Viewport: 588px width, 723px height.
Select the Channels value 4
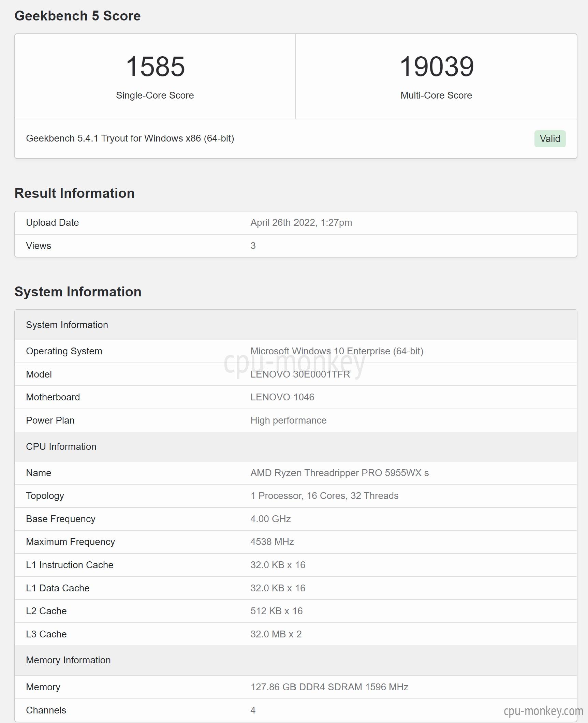pos(253,710)
